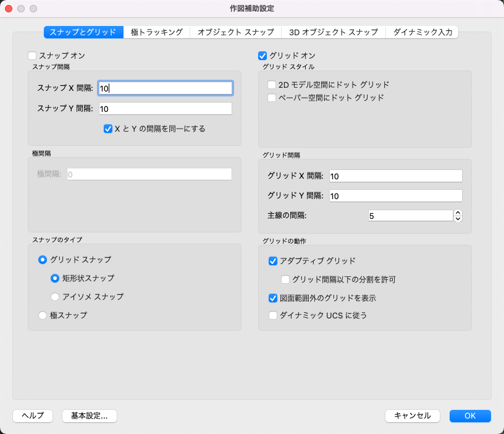Select the 矩形状スナップ radio button

[55, 278]
